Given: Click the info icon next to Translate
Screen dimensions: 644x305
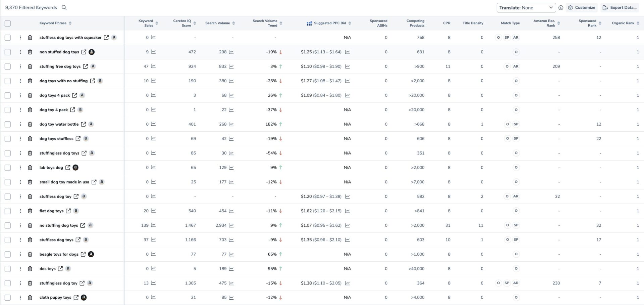Looking at the screenshot, I should click(x=561, y=8).
